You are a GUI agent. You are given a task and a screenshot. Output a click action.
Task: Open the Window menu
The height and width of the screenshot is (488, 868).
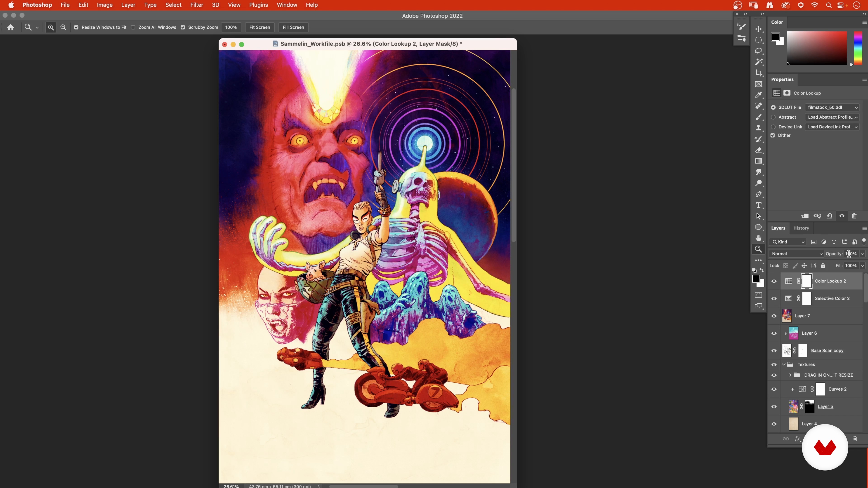pos(287,5)
